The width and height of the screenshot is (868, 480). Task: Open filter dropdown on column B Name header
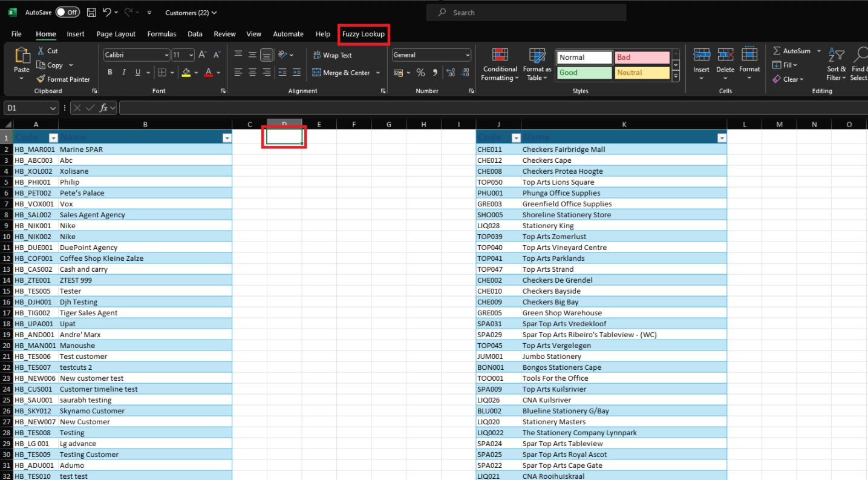227,138
